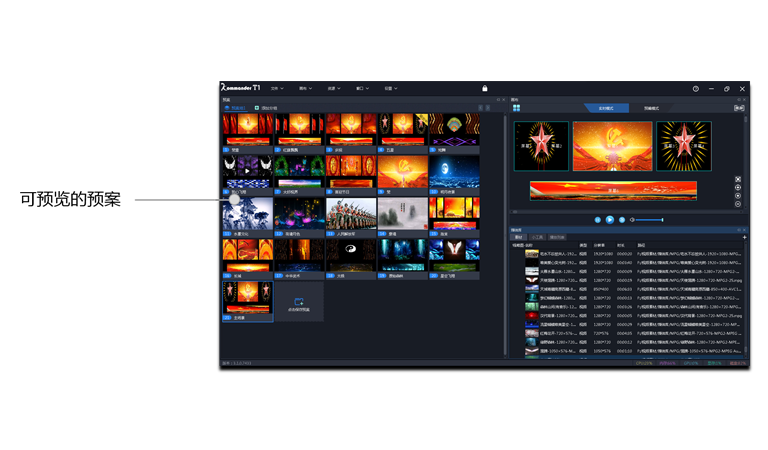Click the lock icon in title bar

[485, 88]
